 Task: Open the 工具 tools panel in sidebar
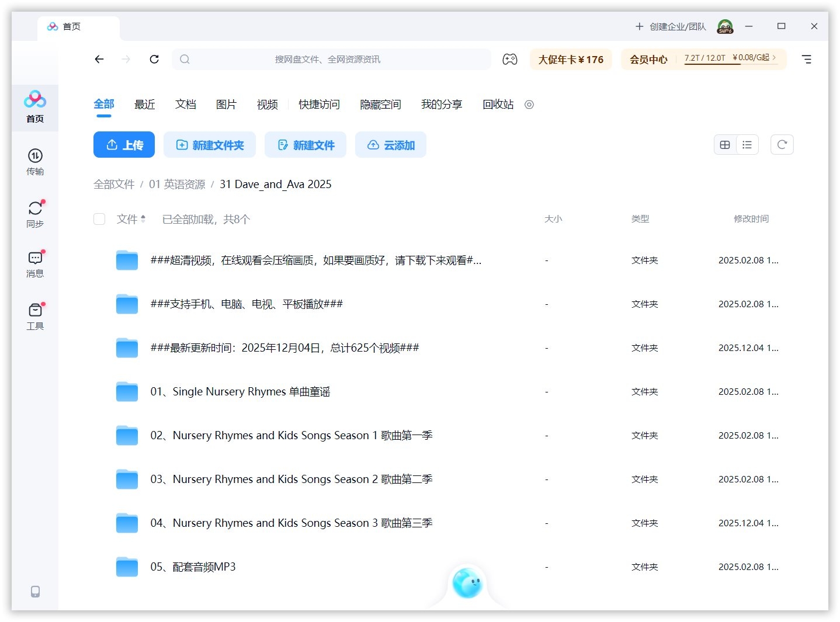click(x=35, y=316)
